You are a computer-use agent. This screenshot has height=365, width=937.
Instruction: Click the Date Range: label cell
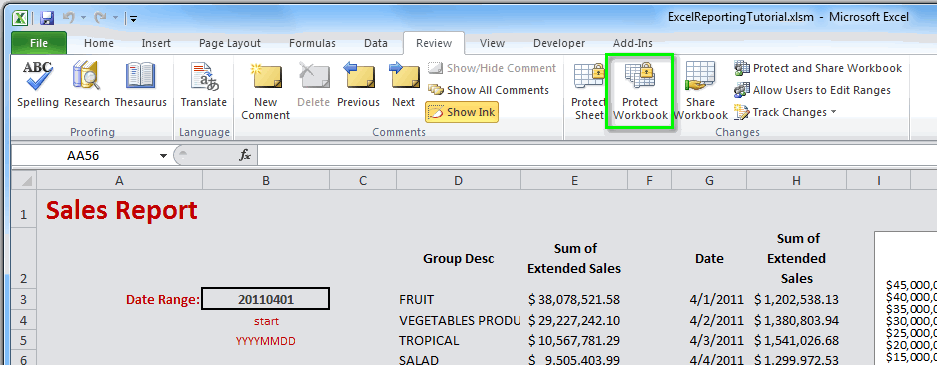point(163,300)
